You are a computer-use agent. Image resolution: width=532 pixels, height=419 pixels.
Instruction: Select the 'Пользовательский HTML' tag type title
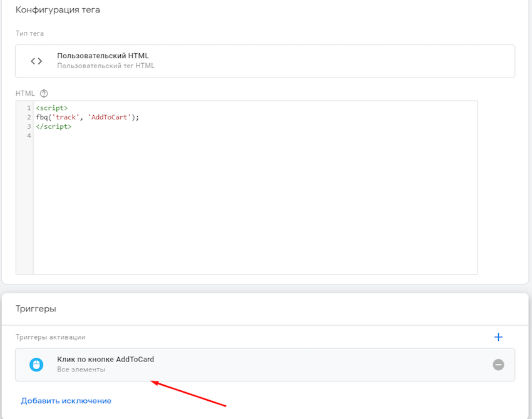(103, 56)
